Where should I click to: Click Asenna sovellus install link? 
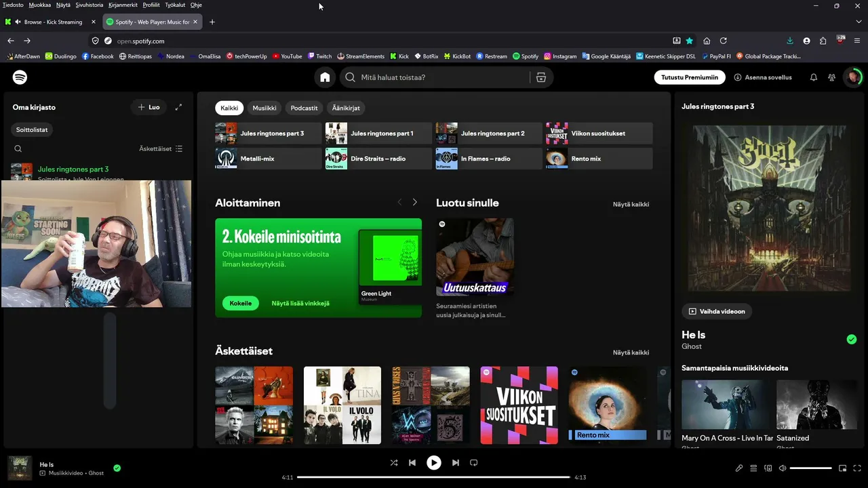[763, 77]
